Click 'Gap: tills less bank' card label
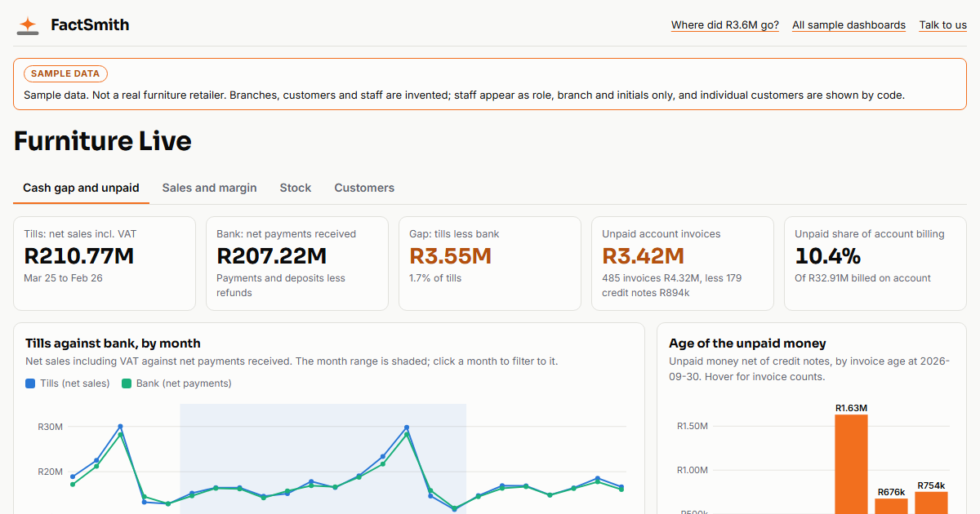The image size is (980, 514). pyautogui.click(x=454, y=234)
